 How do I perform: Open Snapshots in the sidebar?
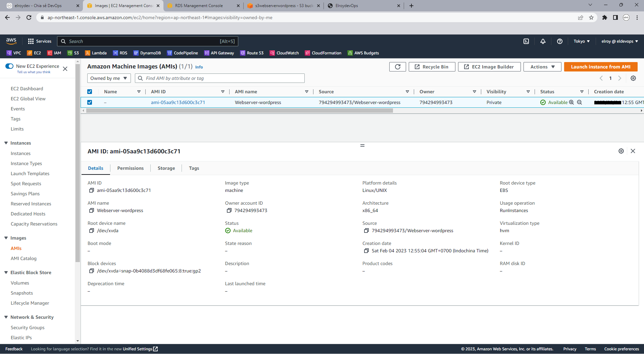(x=22, y=293)
